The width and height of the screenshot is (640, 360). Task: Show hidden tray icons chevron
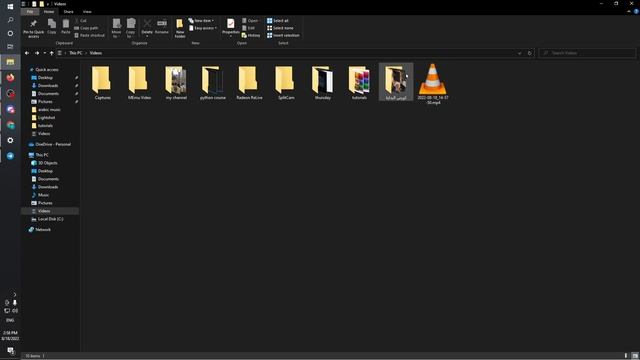[15, 294]
